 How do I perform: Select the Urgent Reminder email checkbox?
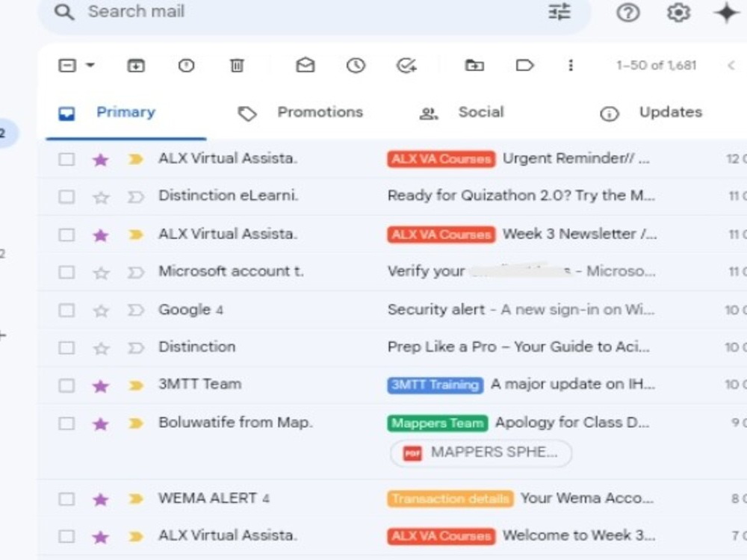coord(66,159)
